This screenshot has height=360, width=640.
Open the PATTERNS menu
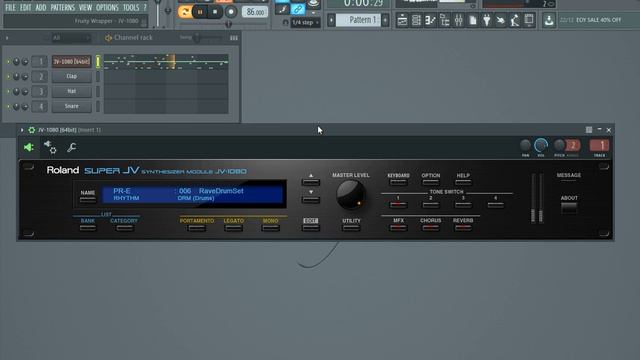point(63,7)
